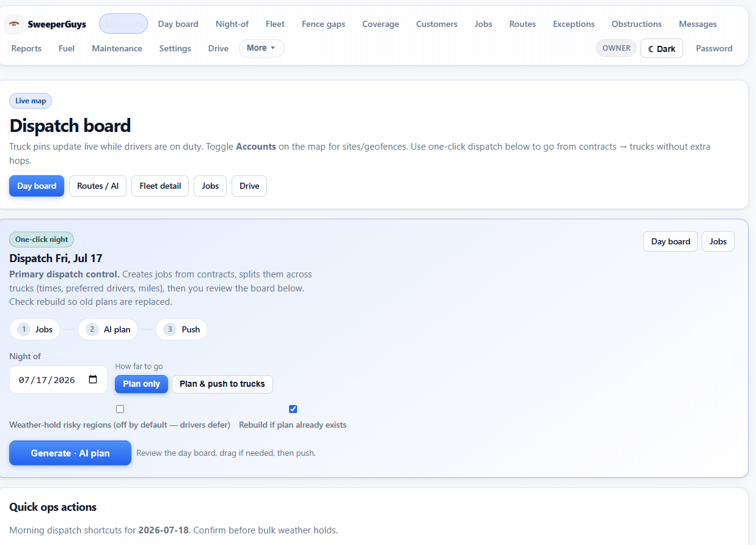Image resolution: width=756 pixels, height=545 pixels.
Task: Click the Live map badge above Dispatch board
Action: click(x=31, y=101)
